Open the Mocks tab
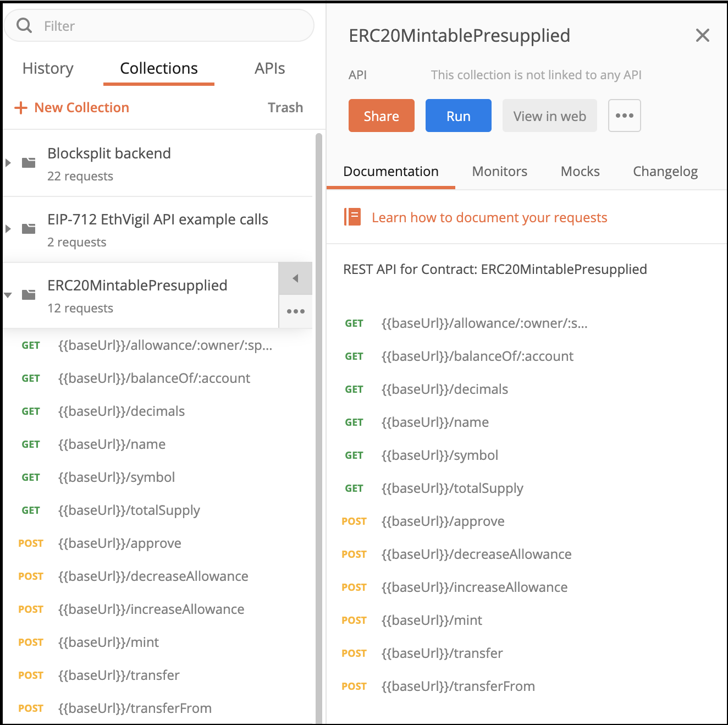This screenshot has width=728, height=725. (x=580, y=172)
